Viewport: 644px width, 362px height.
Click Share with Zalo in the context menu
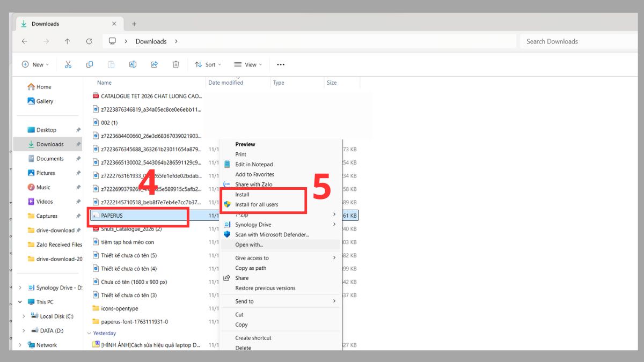click(253, 184)
